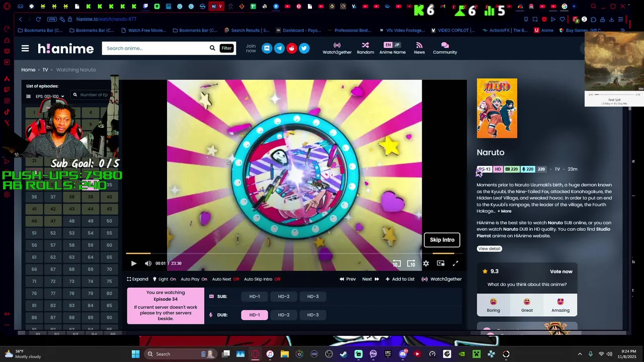The width and height of the screenshot is (644, 362).
Task: Turn on Auto Next
Action: (x=225, y=279)
